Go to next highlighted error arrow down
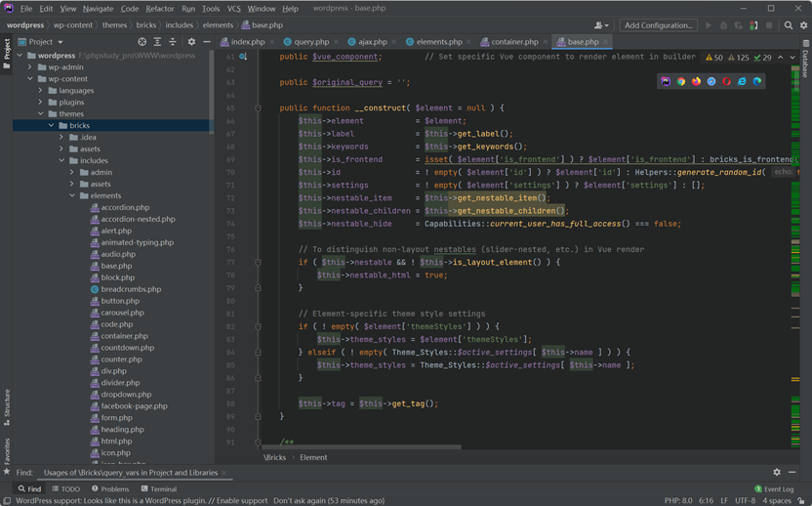The image size is (812, 506). [x=792, y=58]
